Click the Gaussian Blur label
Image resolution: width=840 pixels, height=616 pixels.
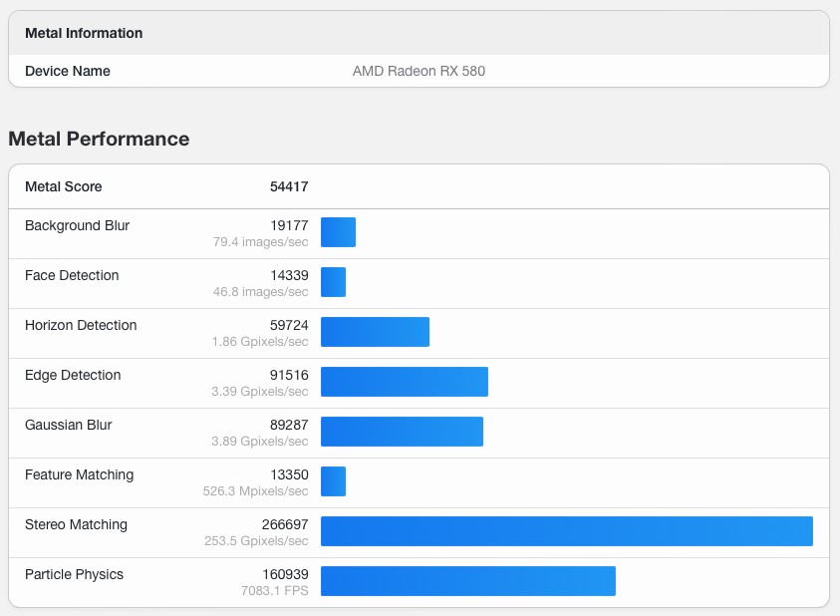click(69, 426)
